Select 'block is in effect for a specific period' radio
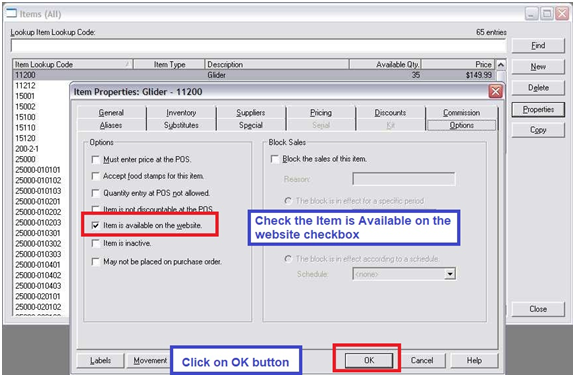575x377 pixels. point(288,201)
